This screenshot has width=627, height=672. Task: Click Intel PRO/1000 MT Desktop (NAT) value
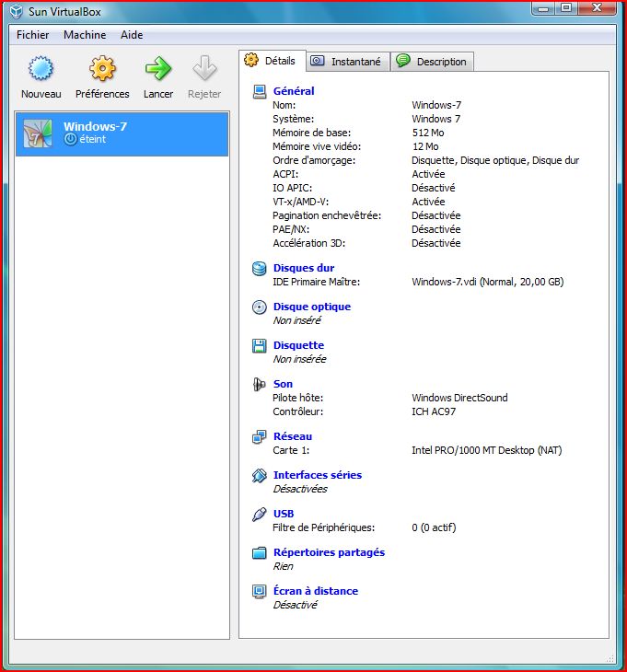487,450
